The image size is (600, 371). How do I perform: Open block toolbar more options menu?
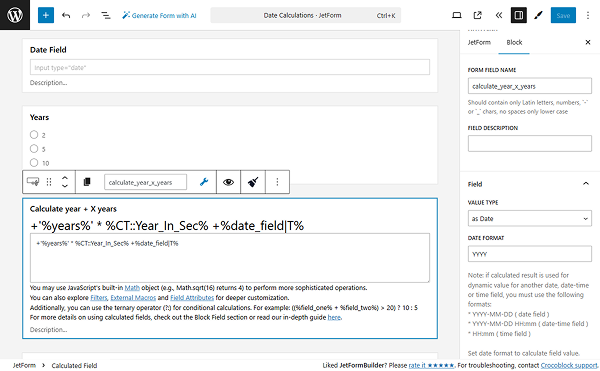click(277, 182)
